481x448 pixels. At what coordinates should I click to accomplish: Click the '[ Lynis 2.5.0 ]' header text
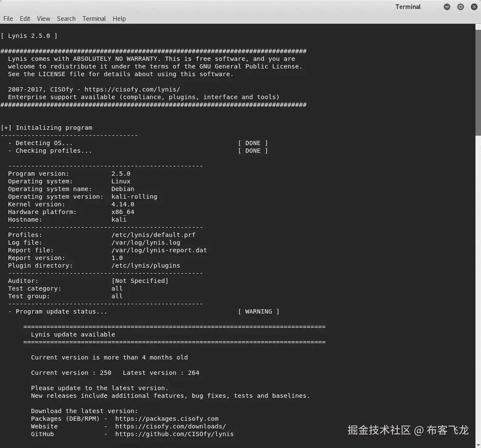pos(29,36)
